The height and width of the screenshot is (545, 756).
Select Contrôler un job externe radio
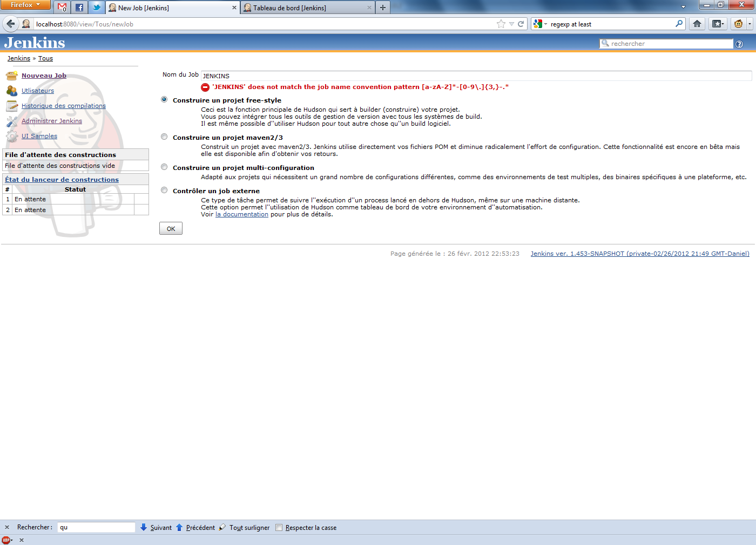(x=164, y=190)
